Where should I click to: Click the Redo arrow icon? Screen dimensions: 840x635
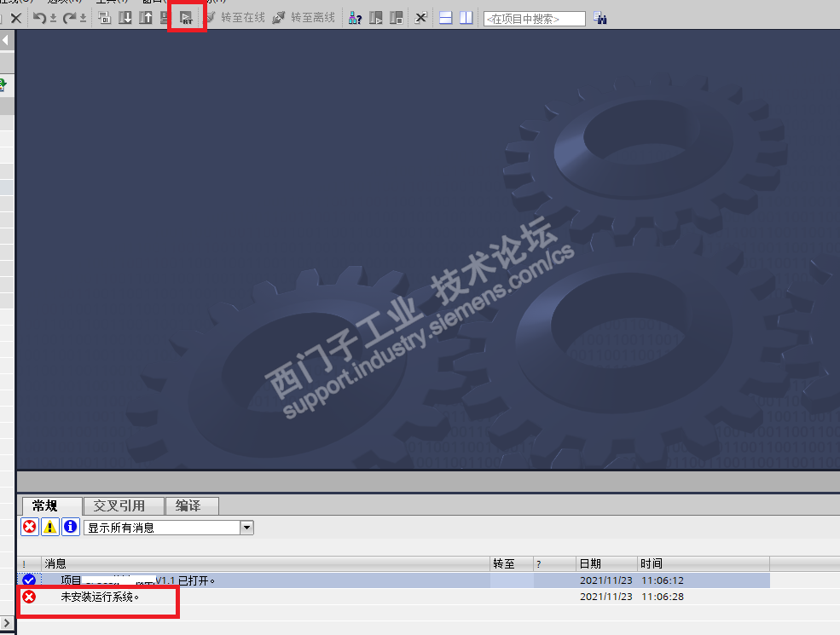(x=69, y=18)
